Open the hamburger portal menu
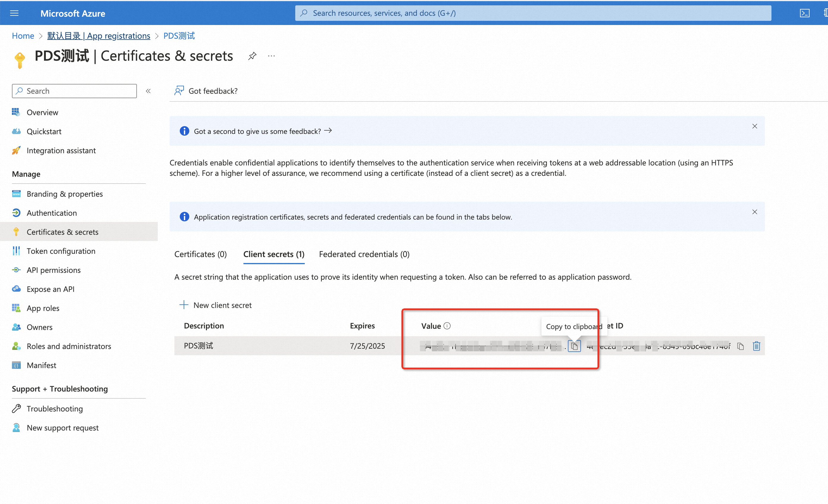The width and height of the screenshot is (828, 504). tap(14, 13)
